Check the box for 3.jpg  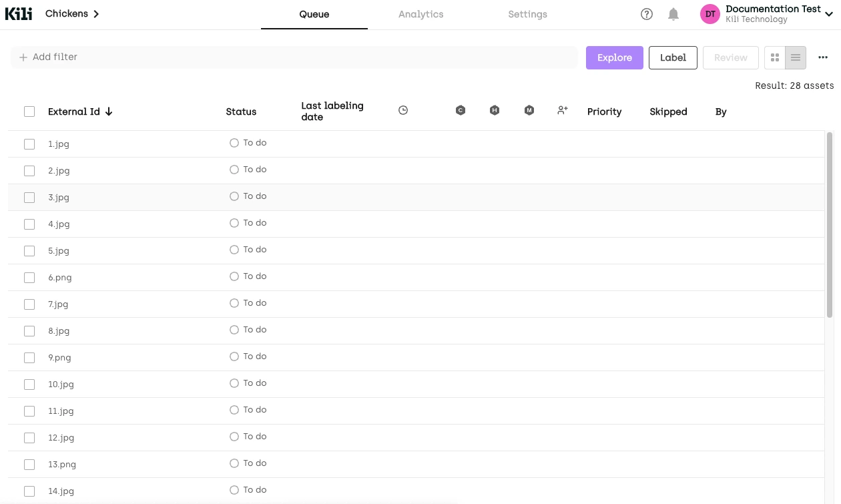29,198
